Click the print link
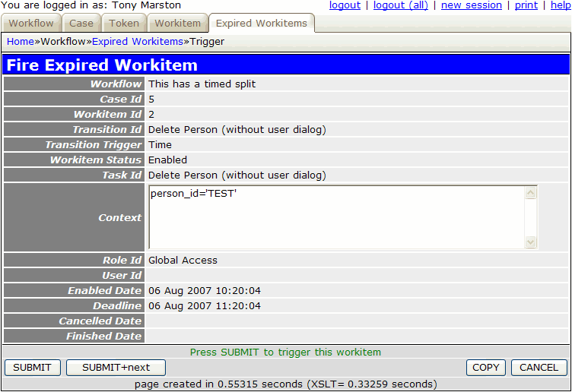 point(526,5)
